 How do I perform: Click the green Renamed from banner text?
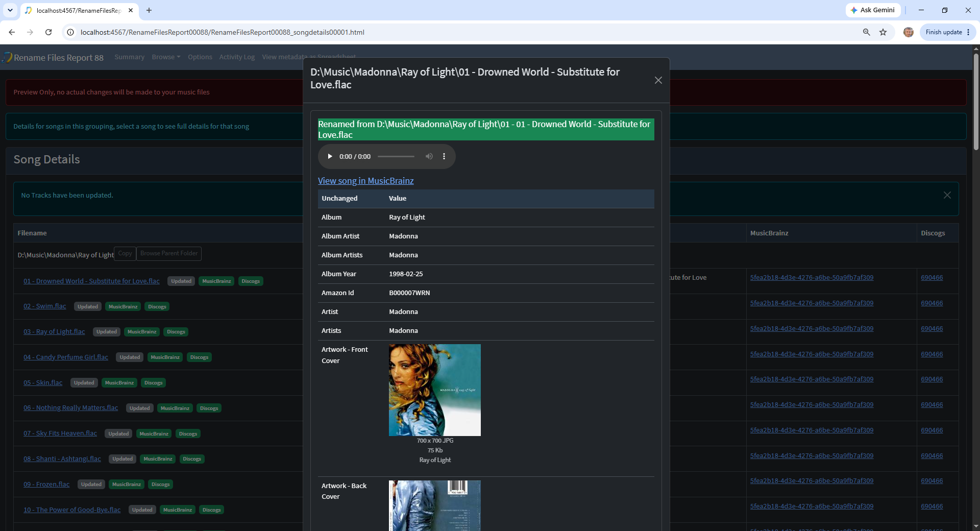pos(486,130)
